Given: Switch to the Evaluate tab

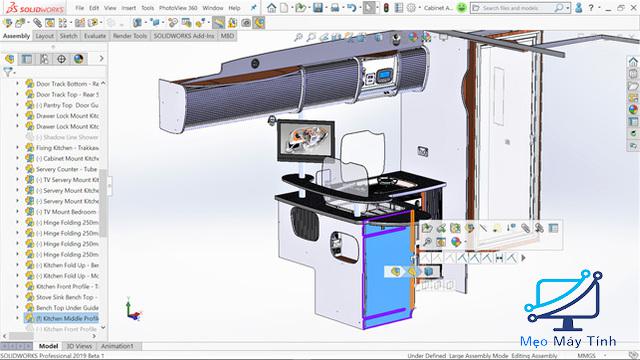Looking at the screenshot, I should click(x=95, y=36).
